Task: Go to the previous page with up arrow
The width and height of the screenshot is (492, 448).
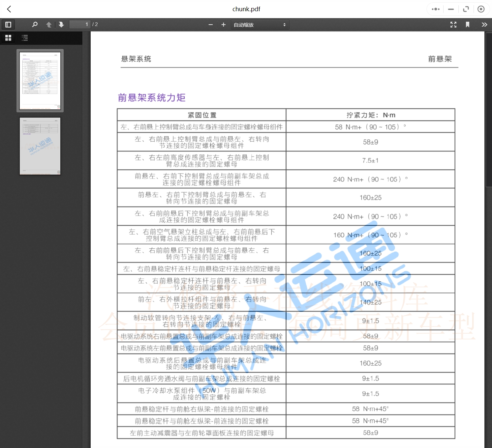Action: coord(49,24)
